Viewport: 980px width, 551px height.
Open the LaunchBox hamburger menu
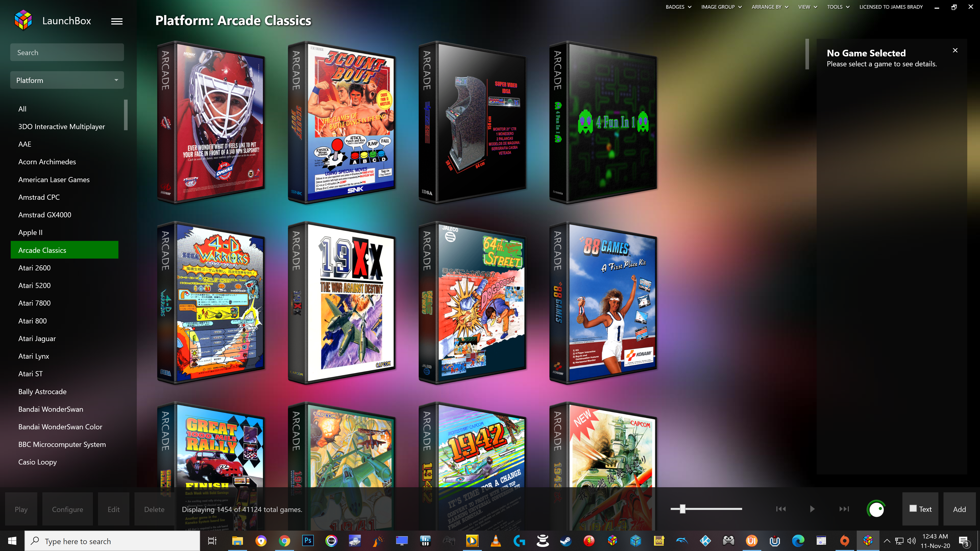[117, 21]
